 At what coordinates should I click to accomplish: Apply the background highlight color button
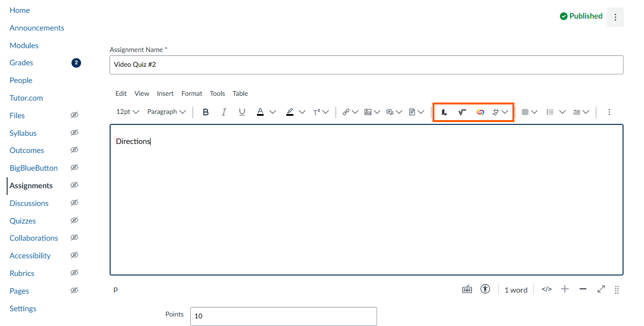[290, 112]
